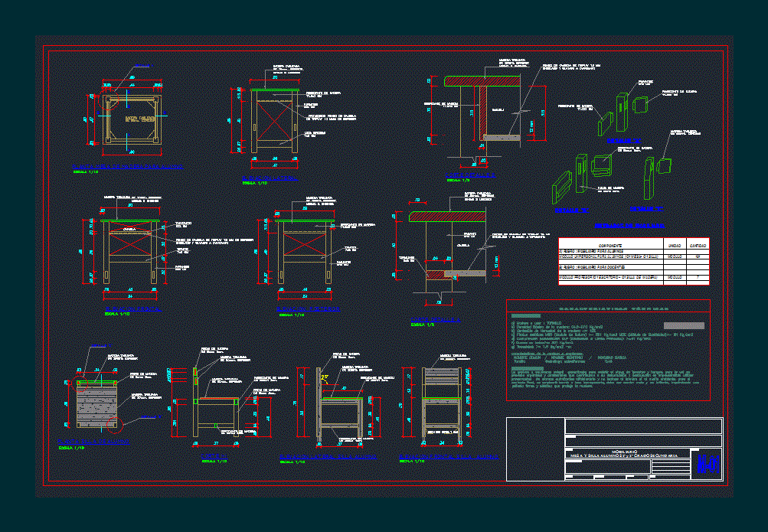Click the 'COMPONENTE' column header in the table

[x=610, y=245]
